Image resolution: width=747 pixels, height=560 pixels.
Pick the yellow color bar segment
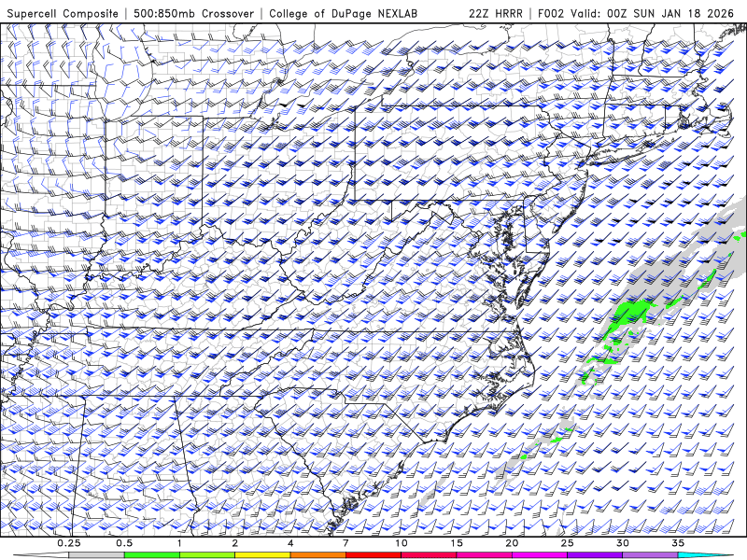(x=262, y=555)
